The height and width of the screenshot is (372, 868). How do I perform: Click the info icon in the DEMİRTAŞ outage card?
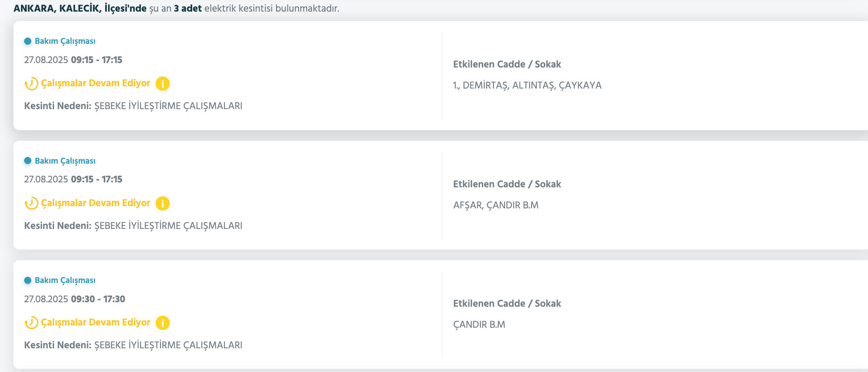pos(163,84)
